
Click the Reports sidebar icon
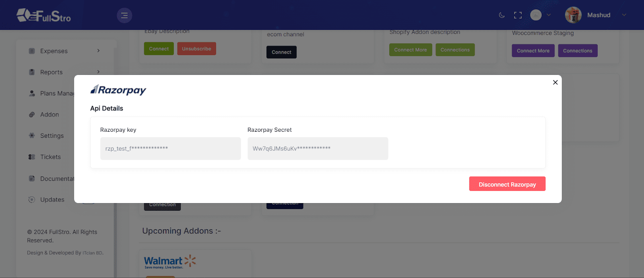[x=32, y=72]
